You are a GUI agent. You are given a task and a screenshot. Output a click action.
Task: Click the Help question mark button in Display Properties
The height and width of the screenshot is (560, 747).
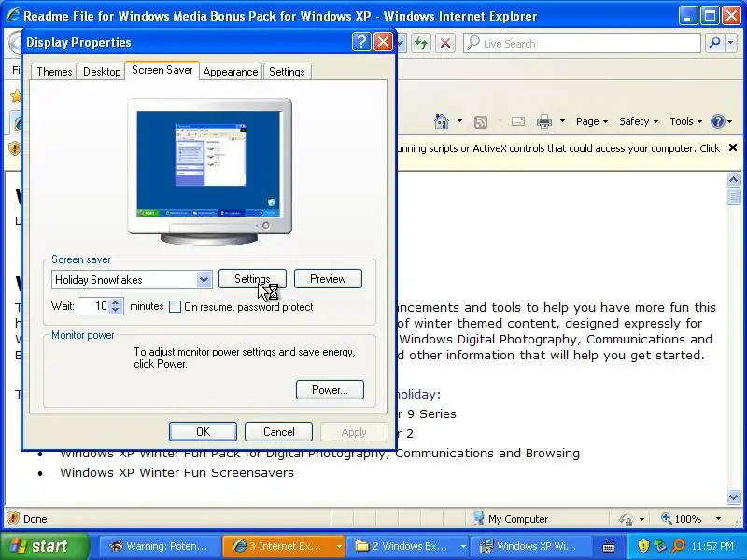(x=361, y=42)
